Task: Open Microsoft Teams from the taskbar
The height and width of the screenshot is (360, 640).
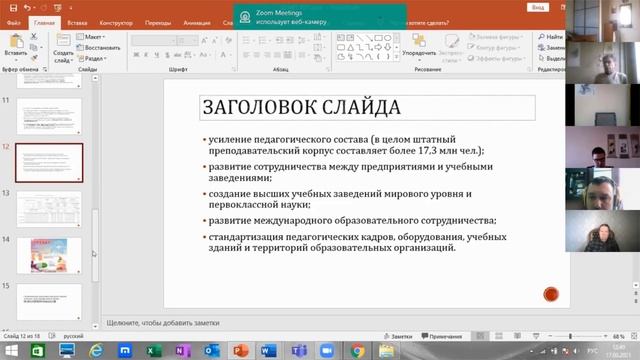Action: point(299,351)
